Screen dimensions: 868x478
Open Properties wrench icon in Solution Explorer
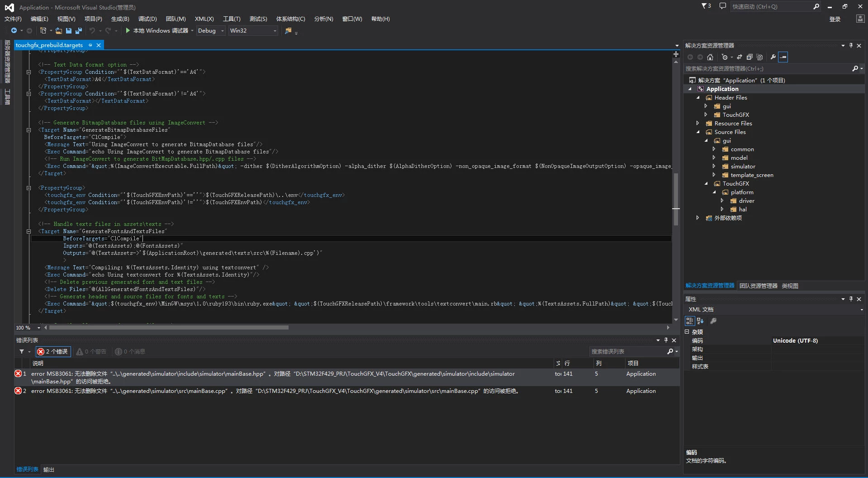point(773,57)
